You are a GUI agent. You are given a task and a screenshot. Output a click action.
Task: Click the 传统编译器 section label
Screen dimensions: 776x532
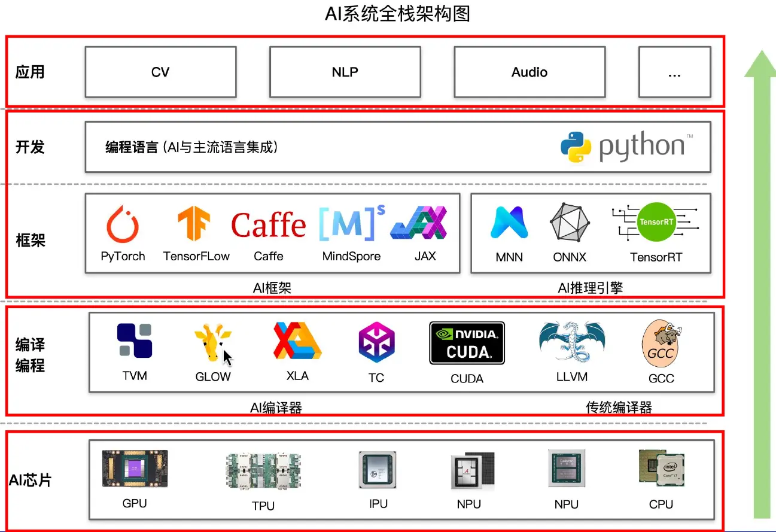click(619, 406)
